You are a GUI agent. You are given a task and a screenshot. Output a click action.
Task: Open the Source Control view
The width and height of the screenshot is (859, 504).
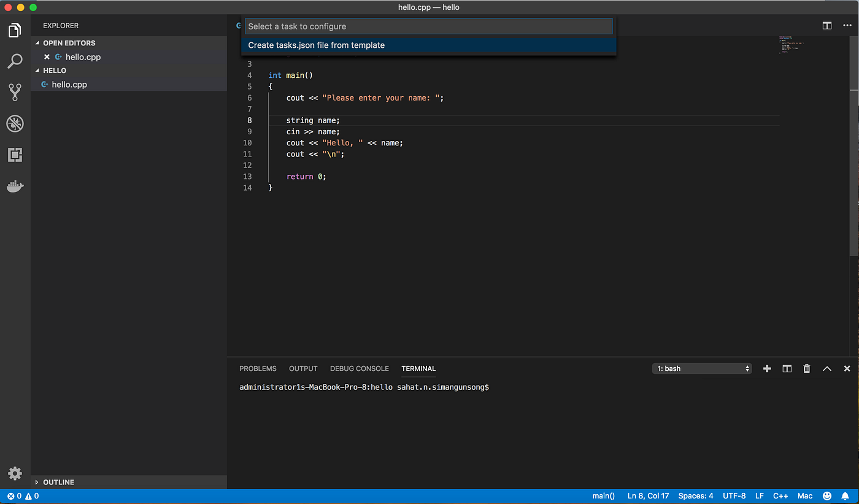point(15,92)
